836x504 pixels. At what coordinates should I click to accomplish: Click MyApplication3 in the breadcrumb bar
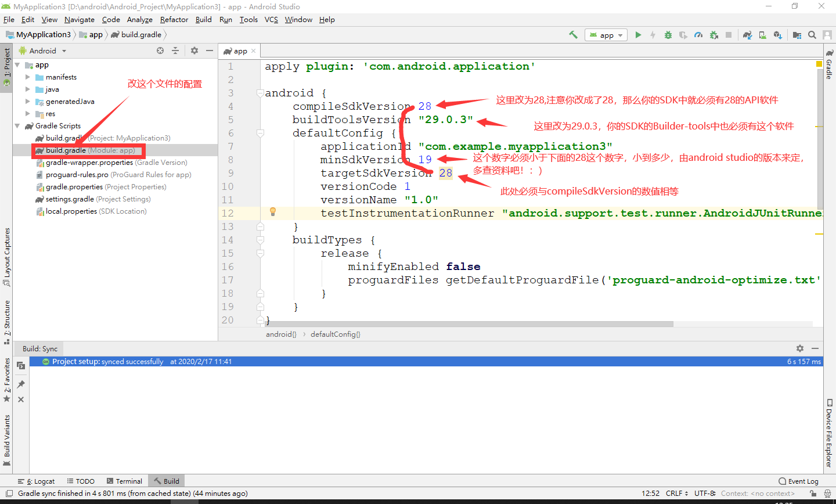tap(38, 35)
